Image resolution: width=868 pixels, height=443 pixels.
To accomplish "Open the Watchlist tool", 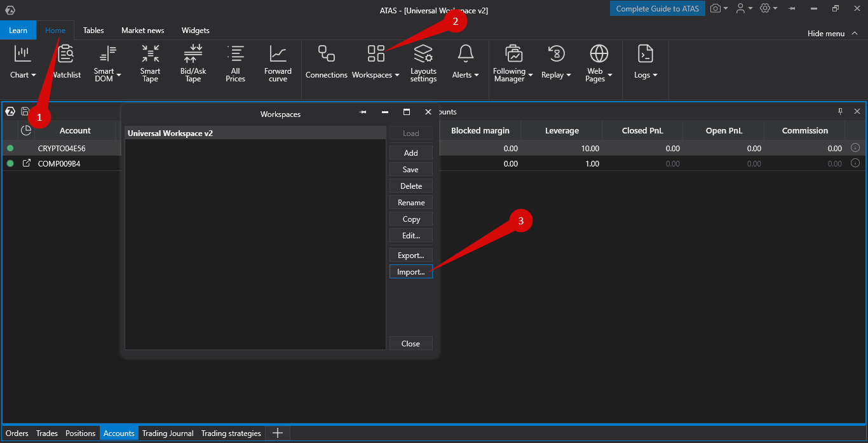I will [66, 62].
